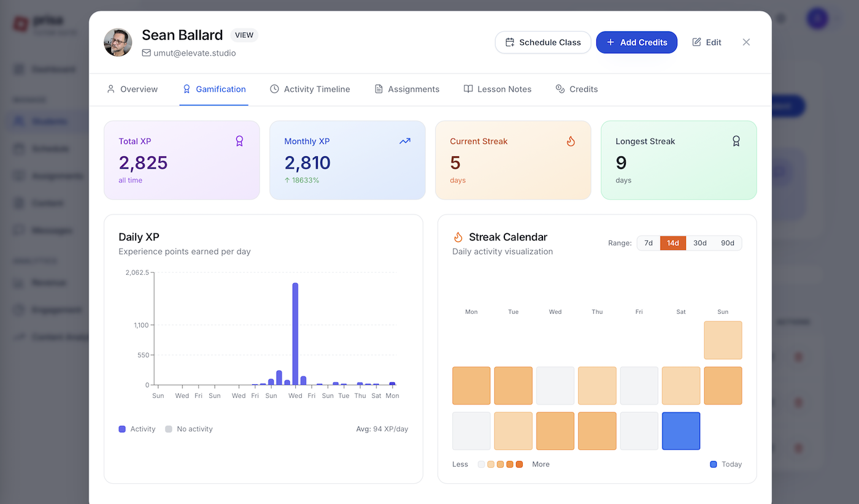
Task: Click the award icon on the Longest Streak card
Action: [736, 140]
